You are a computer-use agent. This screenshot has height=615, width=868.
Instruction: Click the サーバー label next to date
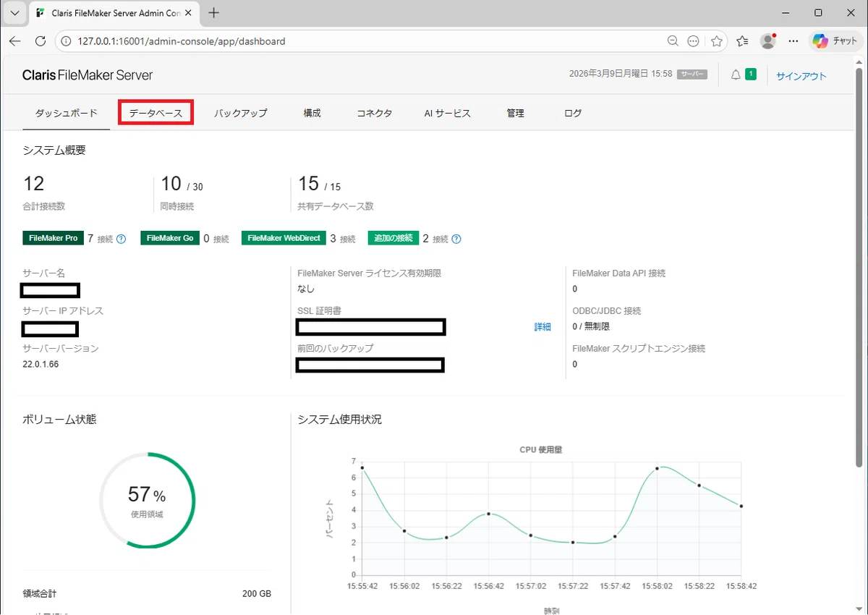click(692, 75)
